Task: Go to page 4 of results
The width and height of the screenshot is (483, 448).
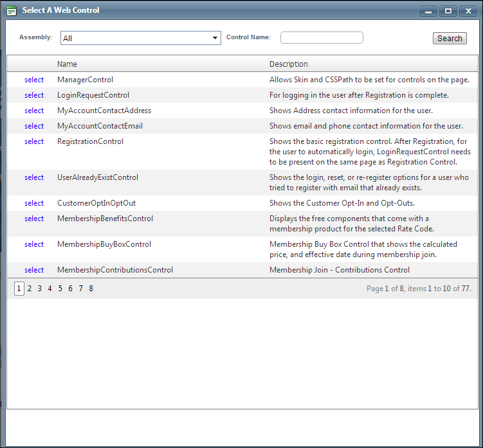Action: tap(50, 289)
